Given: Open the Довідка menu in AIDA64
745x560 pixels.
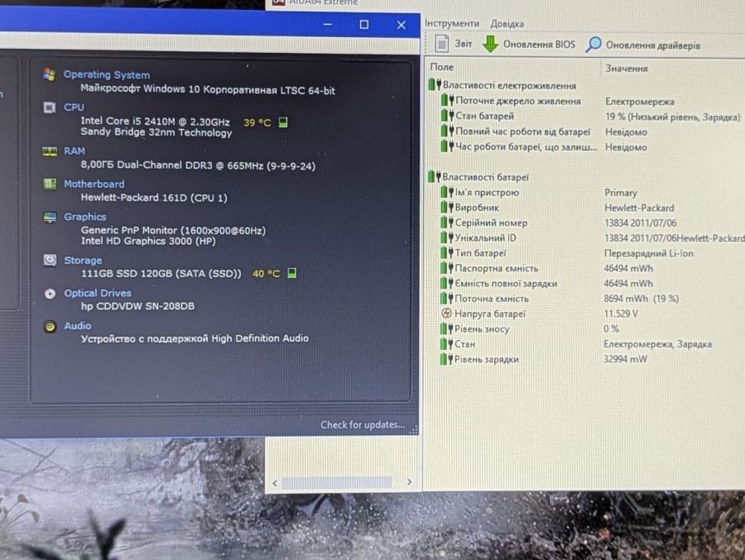Looking at the screenshot, I should pyautogui.click(x=507, y=24).
